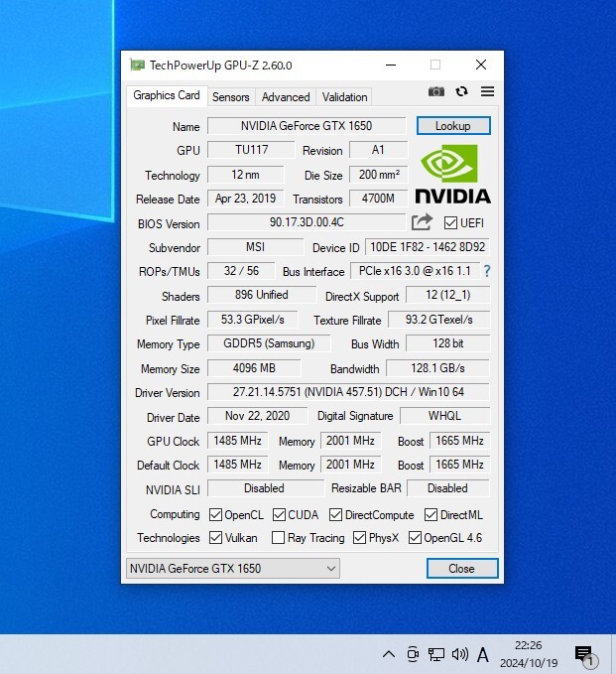
Task: Click the 896 Unified shaders value
Action: 262,295
